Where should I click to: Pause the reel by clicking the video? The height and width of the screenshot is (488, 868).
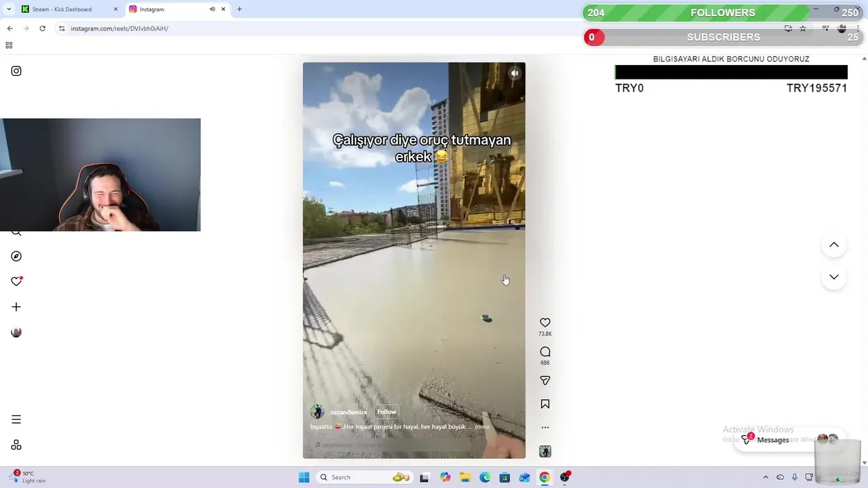[414, 260]
